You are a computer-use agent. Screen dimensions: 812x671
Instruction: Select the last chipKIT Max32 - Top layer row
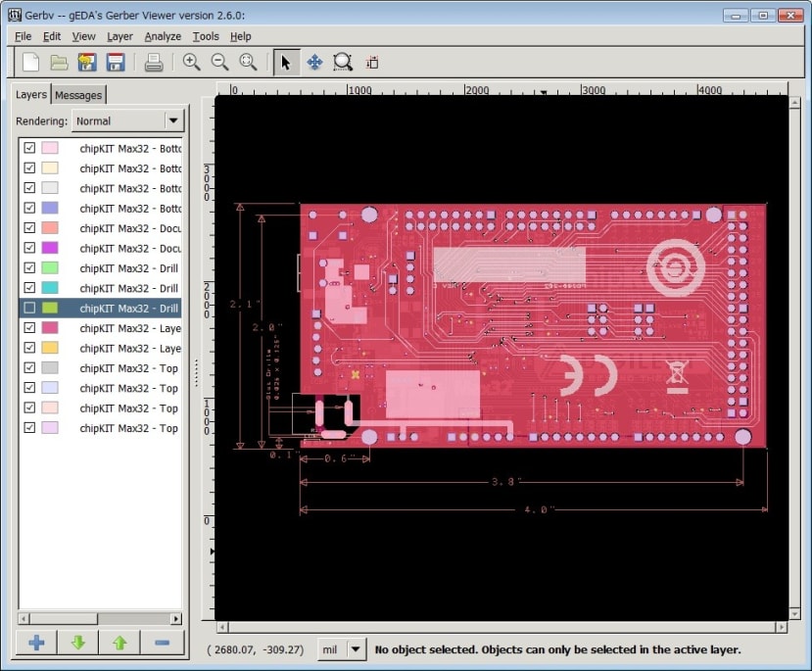click(101, 428)
